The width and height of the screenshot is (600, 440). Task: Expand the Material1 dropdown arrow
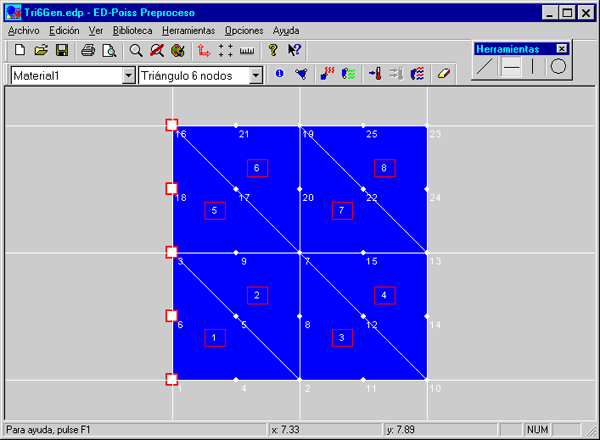coord(129,76)
